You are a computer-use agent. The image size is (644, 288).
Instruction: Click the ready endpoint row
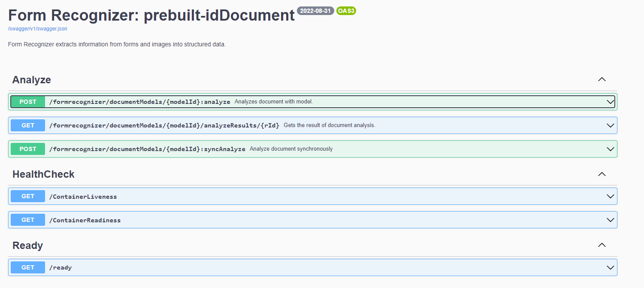(300, 267)
